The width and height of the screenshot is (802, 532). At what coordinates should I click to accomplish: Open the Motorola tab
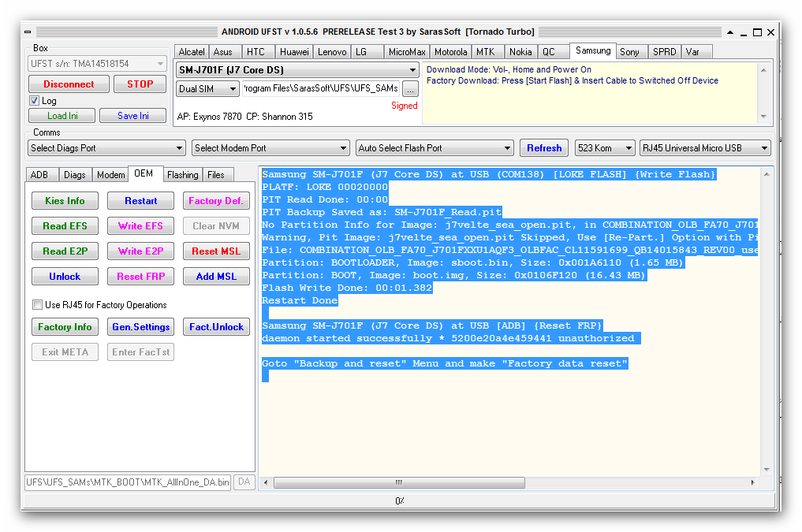click(450, 51)
